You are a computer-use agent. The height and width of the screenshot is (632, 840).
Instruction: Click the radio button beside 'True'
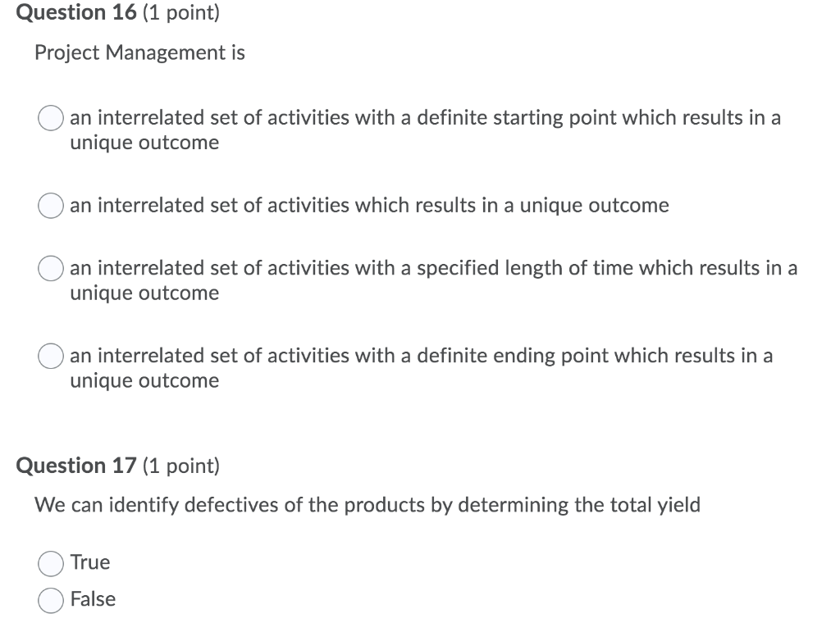(50, 563)
